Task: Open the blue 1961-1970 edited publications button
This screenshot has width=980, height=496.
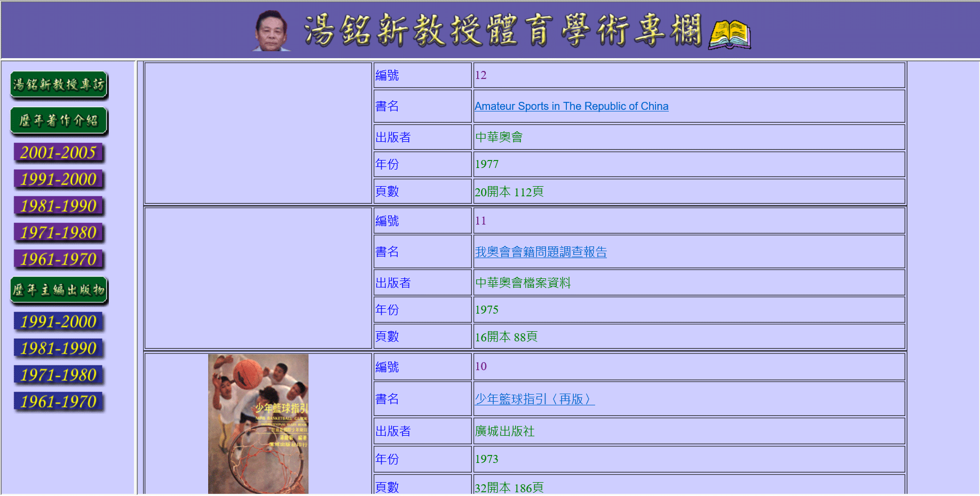Action: click(59, 402)
